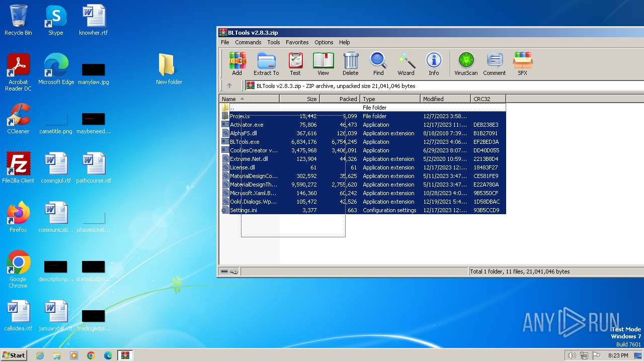
Task: Select pathcourse.rtf desktop file
Action: [94, 168]
